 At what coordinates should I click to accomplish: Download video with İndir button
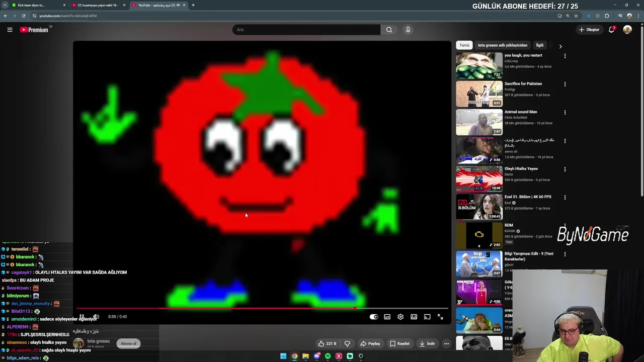pos(427,343)
